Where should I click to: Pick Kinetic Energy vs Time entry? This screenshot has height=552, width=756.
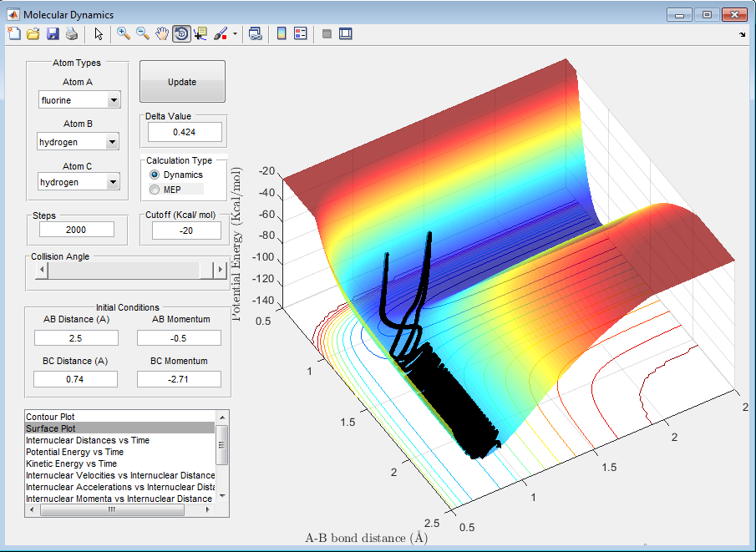(71, 463)
